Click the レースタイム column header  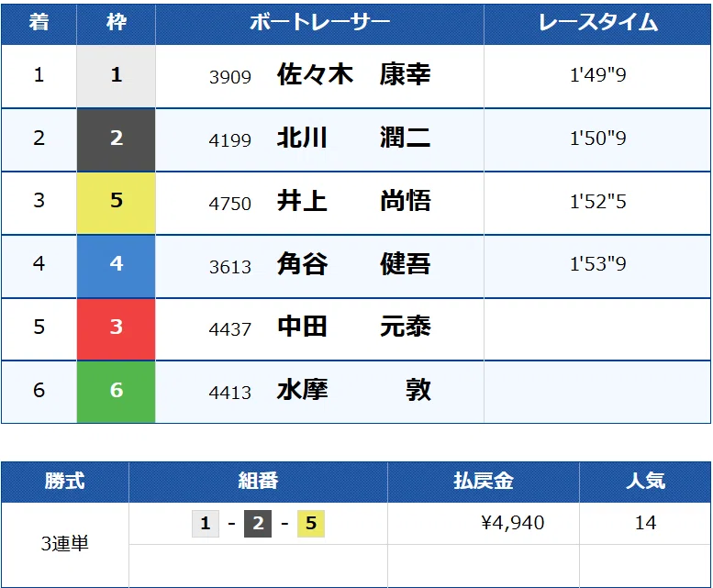(597, 23)
